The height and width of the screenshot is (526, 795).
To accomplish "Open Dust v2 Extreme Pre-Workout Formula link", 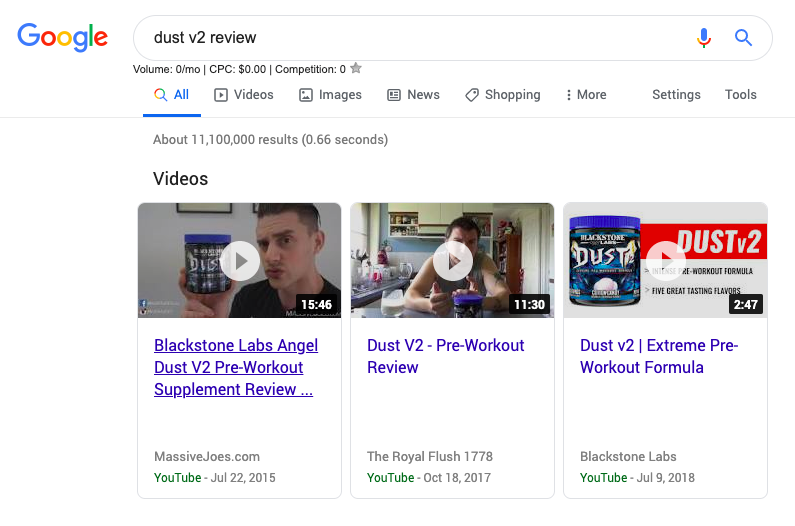I will [x=658, y=356].
